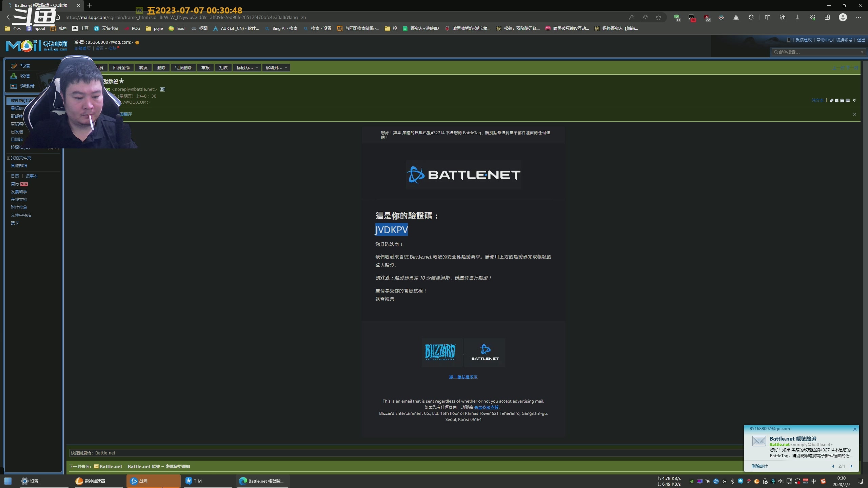Open 战网 Battle.net taskbar app
This screenshot has height=488, width=868.
(153, 481)
